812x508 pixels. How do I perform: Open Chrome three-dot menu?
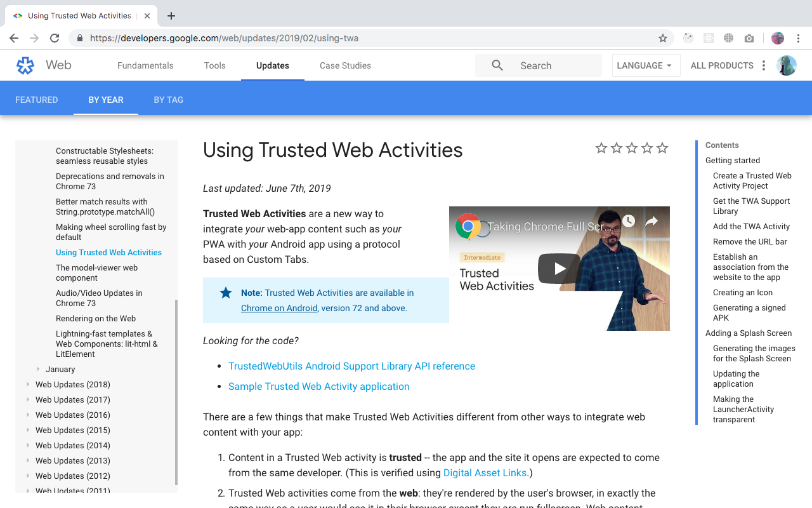[799, 38]
